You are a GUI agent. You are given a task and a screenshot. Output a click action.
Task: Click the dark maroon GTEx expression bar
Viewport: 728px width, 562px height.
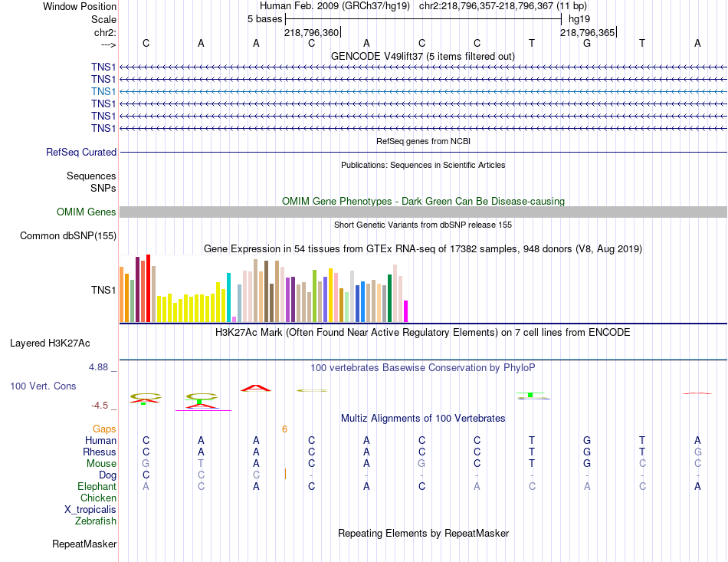137,289
